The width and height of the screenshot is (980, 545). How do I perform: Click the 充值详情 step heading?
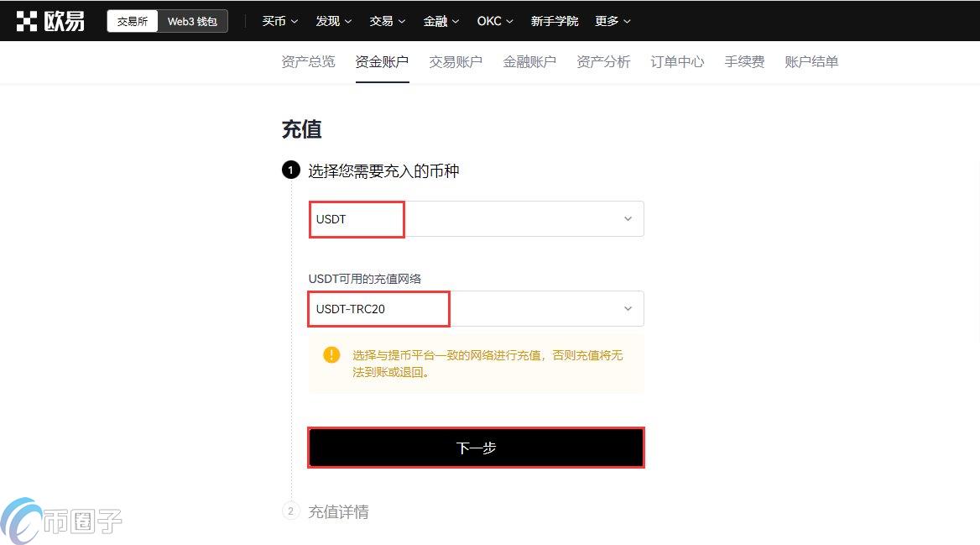[338, 512]
